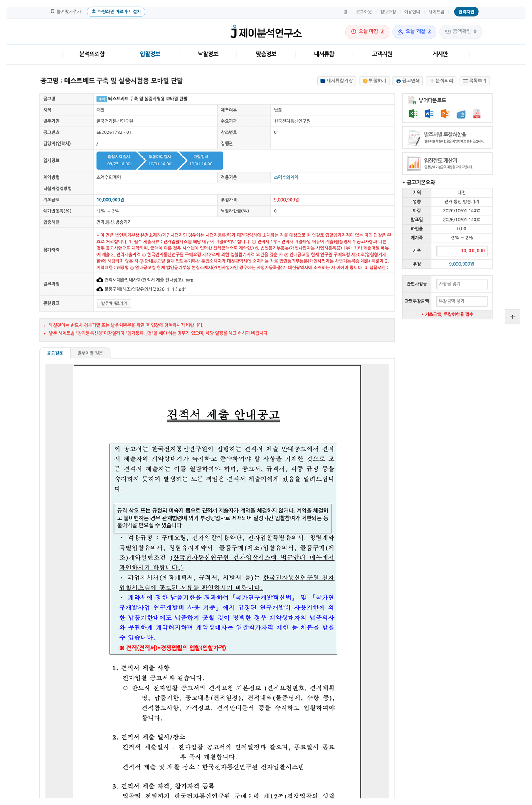Open Hangul HWP viewer download icon

click(x=461, y=114)
